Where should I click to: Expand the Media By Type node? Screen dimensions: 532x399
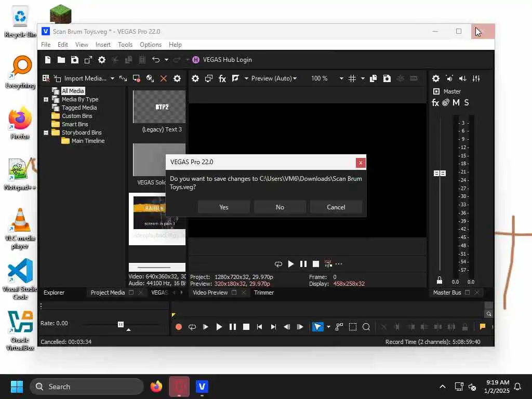coord(46,99)
